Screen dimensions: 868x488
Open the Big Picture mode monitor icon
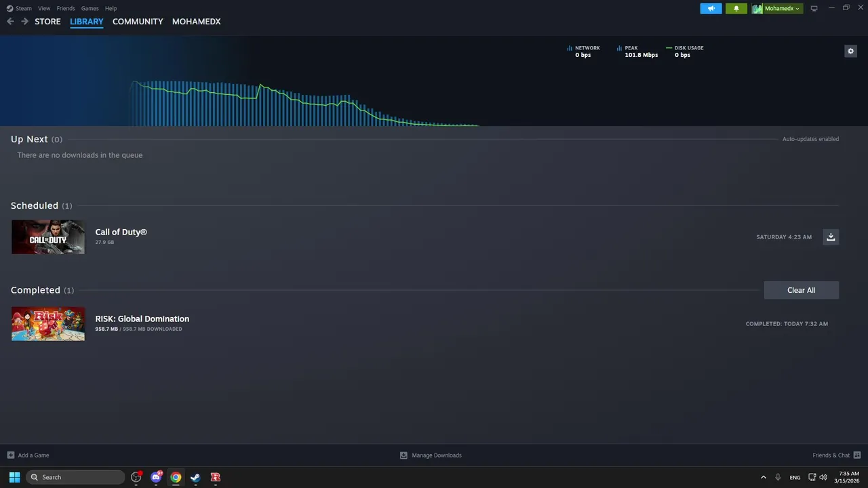click(814, 8)
